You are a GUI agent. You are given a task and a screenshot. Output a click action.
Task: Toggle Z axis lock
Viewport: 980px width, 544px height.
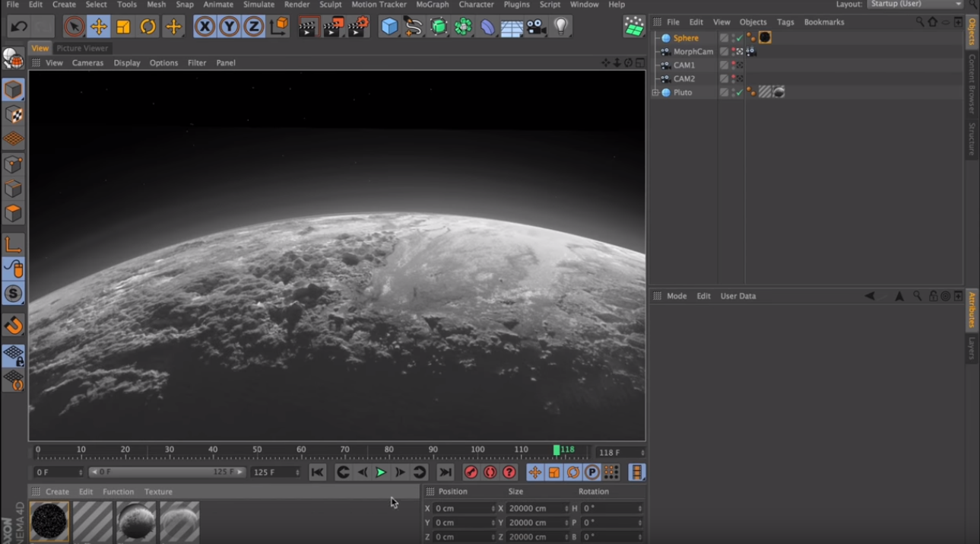(253, 27)
